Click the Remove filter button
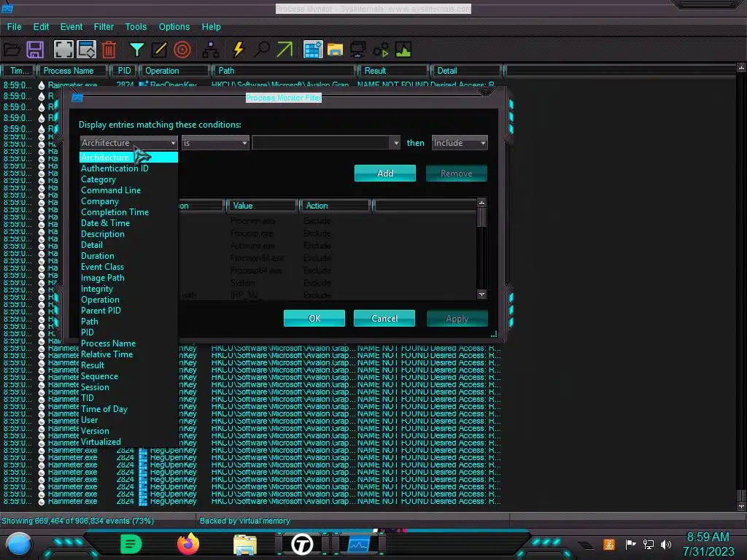747x560 pixels. pyautogui.click(x=457, y=174)
